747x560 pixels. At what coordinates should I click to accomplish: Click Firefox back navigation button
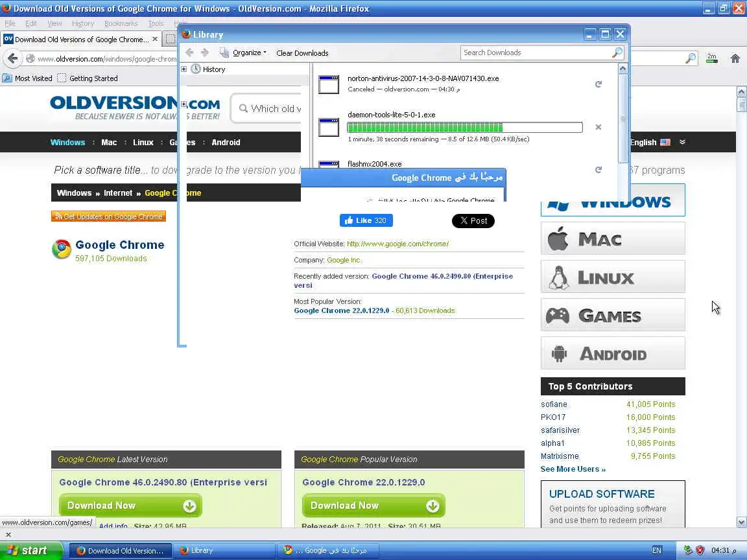pos(12,58)
